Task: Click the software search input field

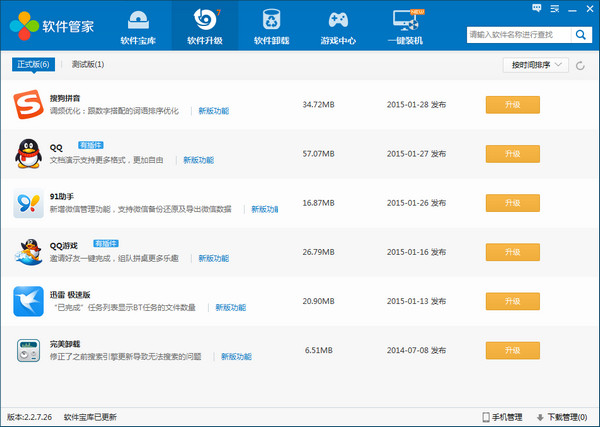Action: [519, 35]
